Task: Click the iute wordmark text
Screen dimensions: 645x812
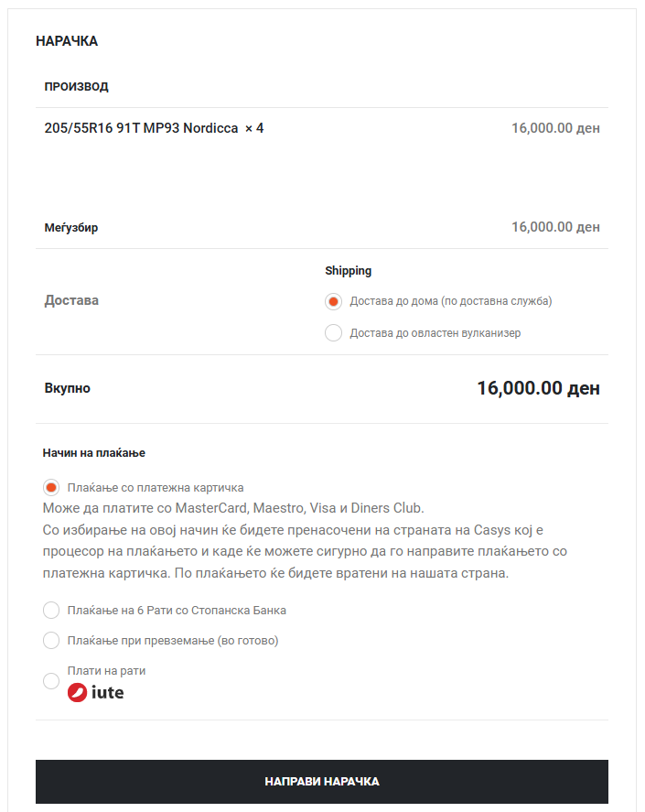Action: [108, 692]
